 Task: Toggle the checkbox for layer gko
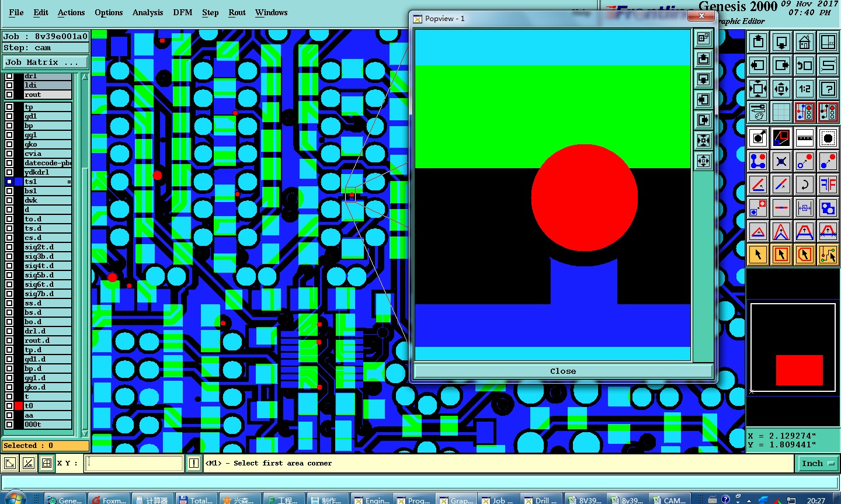(9, 144)
